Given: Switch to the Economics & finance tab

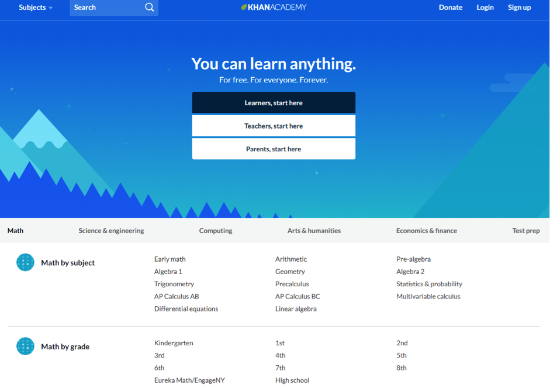Looking at the screenshot, I should 427,231.
